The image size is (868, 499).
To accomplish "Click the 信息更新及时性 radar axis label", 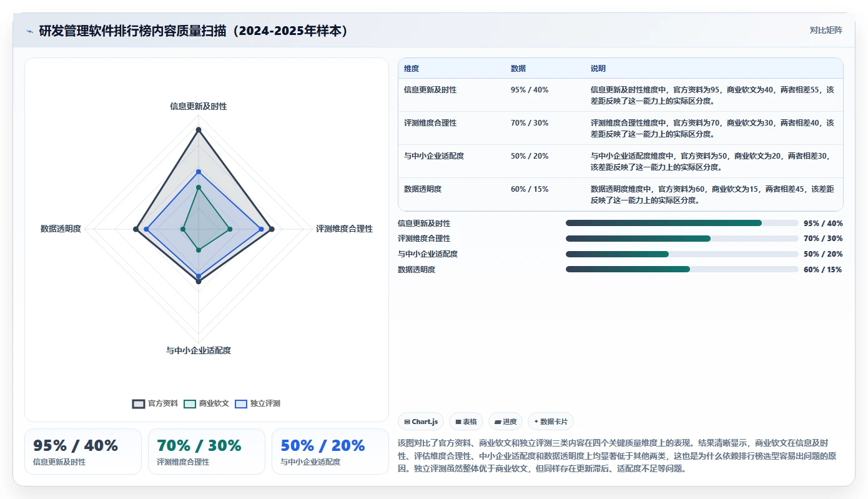I will point(199,107).
